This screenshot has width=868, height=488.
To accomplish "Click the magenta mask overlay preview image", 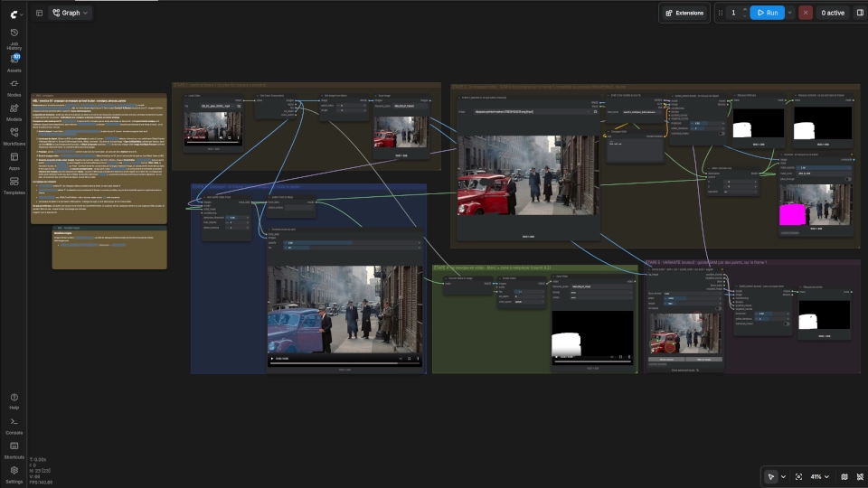I will 816,205.
